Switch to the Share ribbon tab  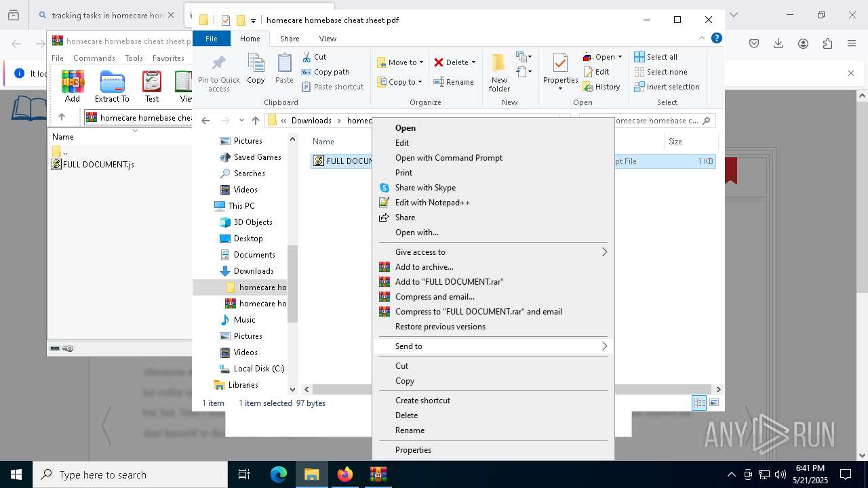pyautogui.click(x=290, y=39)
